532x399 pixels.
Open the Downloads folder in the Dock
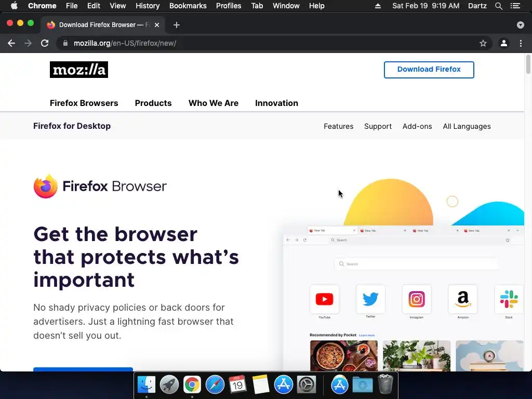tap(362, 385)
